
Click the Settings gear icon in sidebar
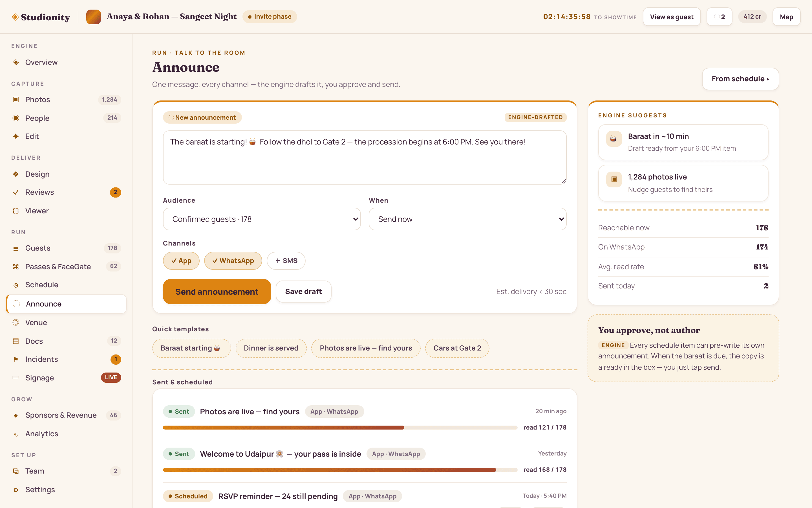click(16, 490)
